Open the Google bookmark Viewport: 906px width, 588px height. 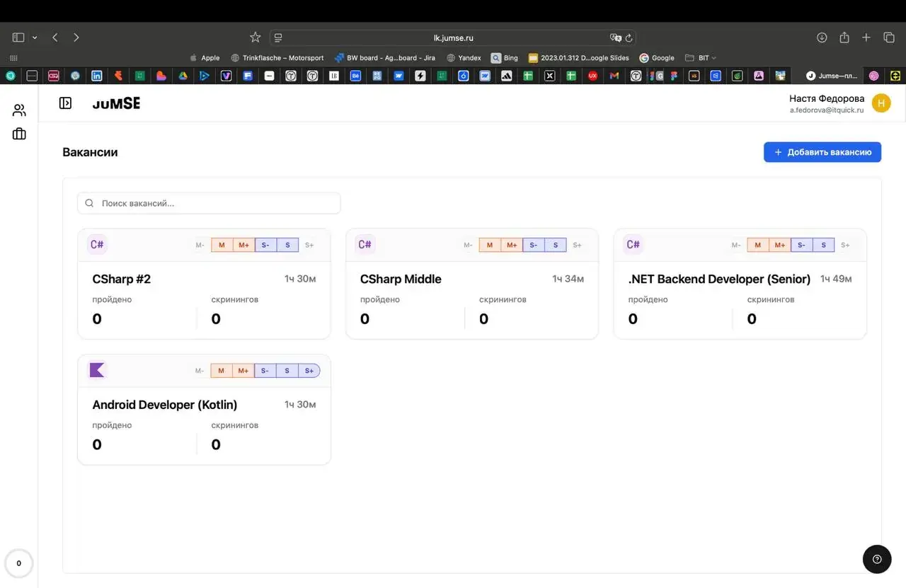657,58
